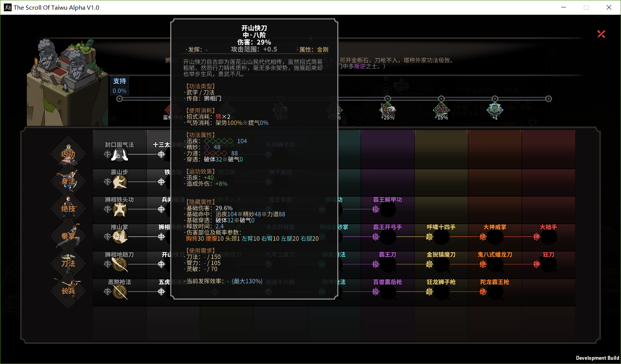621x364 pixels.
Task: Switch to the 刀法 category
Action: [x=68, y=264]
